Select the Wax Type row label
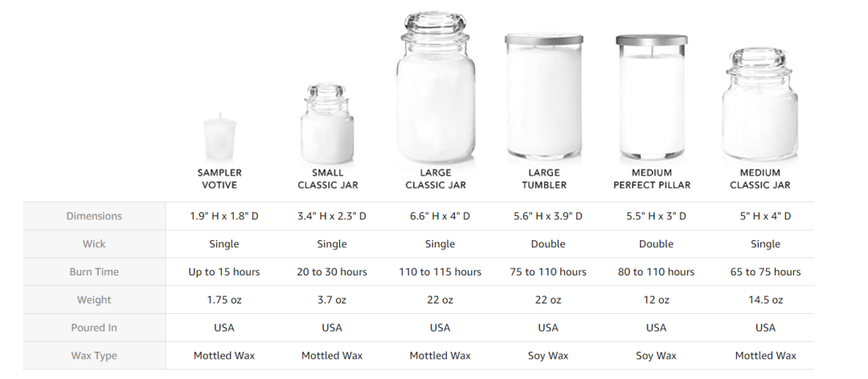Screen dimensions: 868x379 point(94,356)
